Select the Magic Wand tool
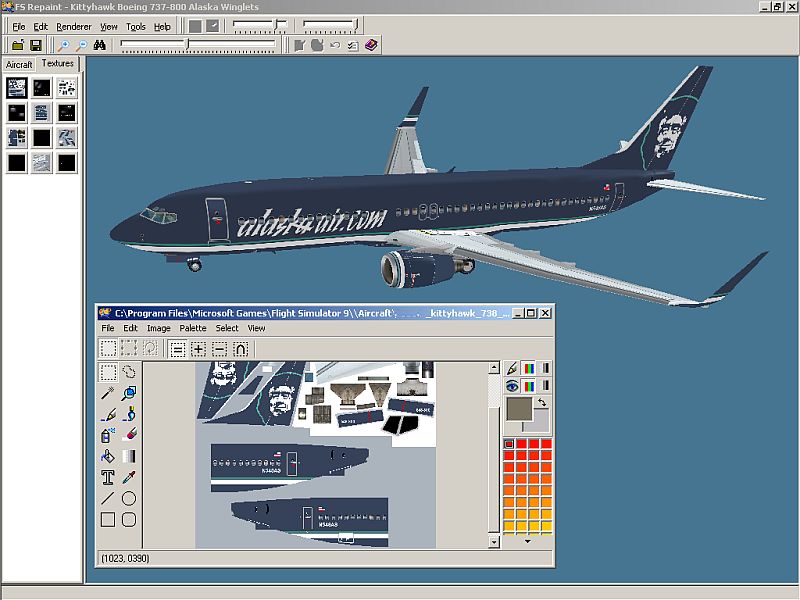 pos(108,393)
